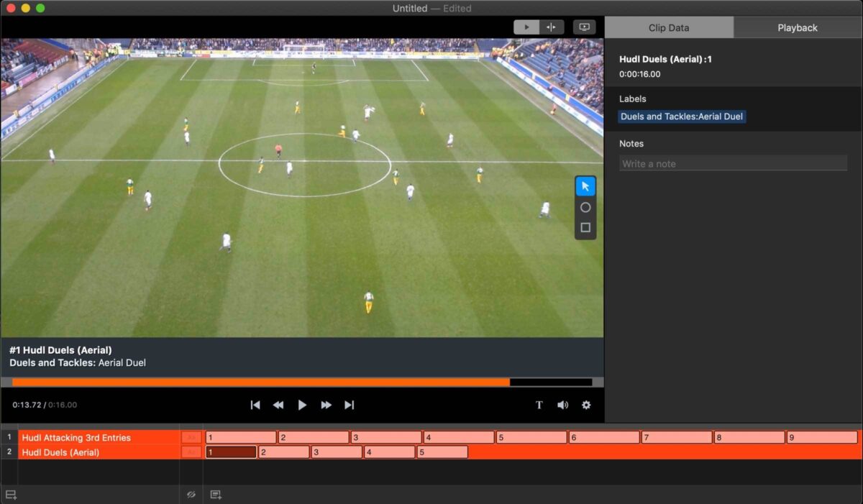The image size is (863, 504).
Task: Skip to the end of the clip
Action: (350, 405)
